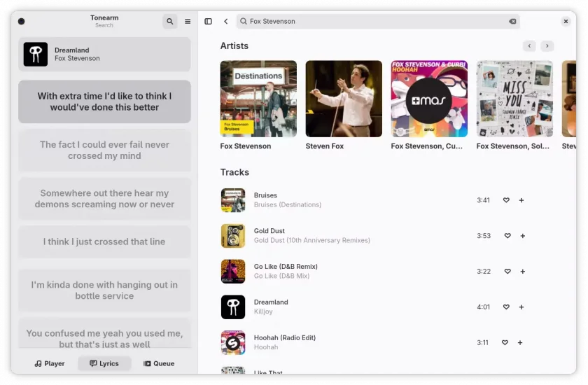Open the hamburger main menu
The image size is (588, 385).
click(188, 22)
